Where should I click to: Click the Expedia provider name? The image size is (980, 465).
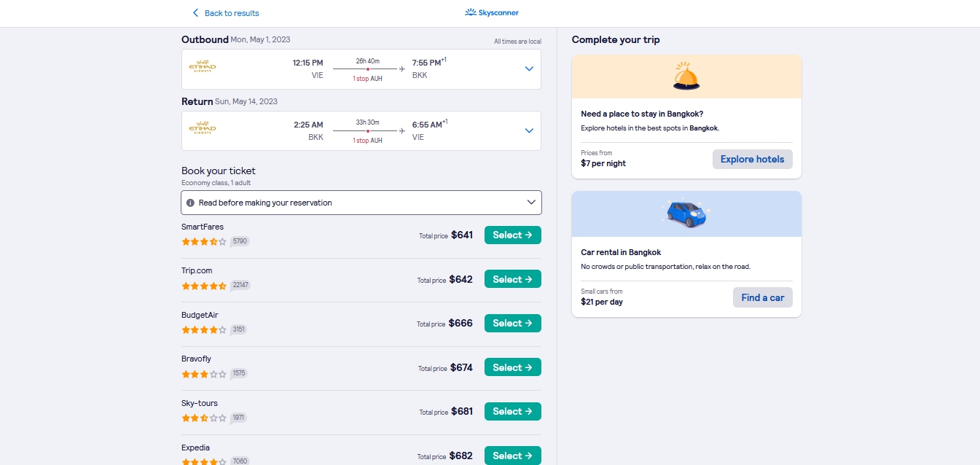195,448
